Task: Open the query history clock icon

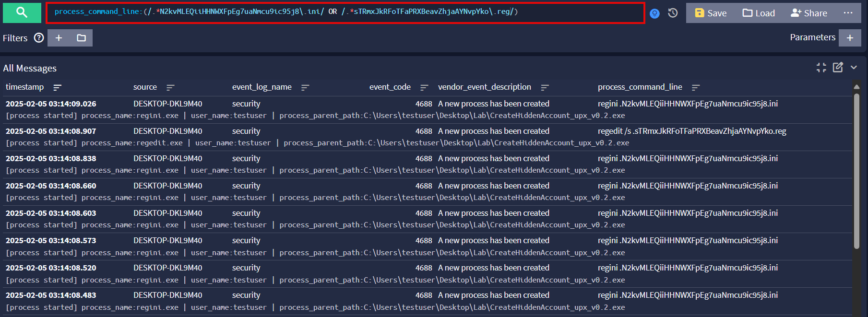Action: click(673, 13)
